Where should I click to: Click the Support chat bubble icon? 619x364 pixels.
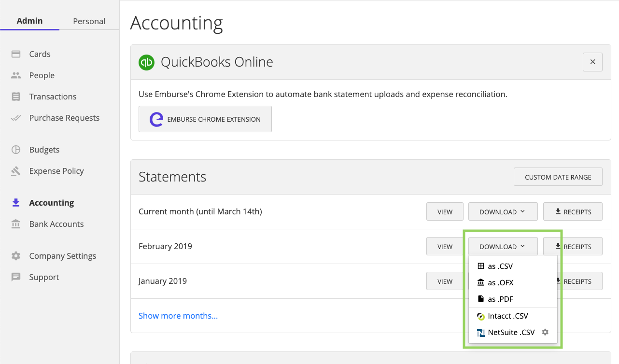pos(16,277)
